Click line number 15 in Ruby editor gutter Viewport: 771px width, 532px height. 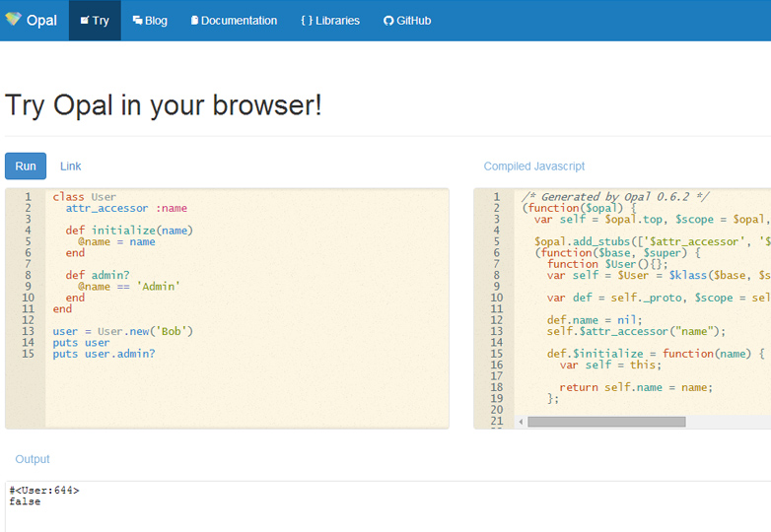[x=28, y=354]
